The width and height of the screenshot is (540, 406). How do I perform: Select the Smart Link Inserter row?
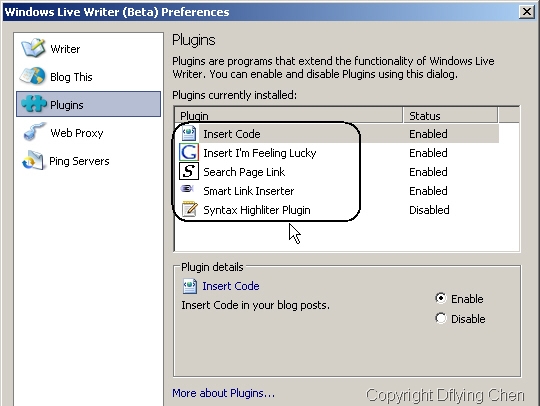(x=337, y=190)
